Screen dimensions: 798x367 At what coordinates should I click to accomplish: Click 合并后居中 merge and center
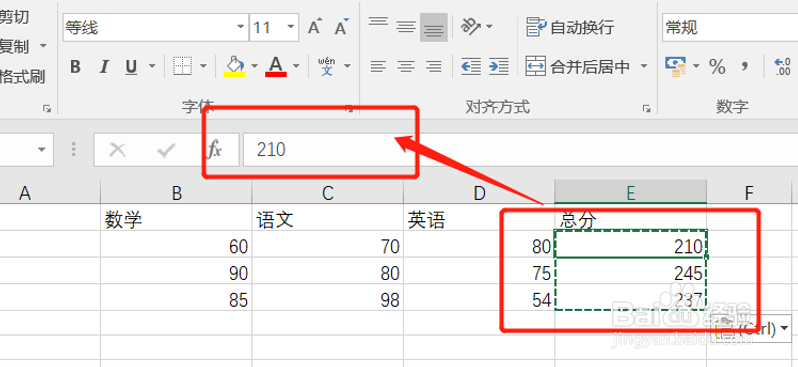pyautogui.click(x=578, y=66)
